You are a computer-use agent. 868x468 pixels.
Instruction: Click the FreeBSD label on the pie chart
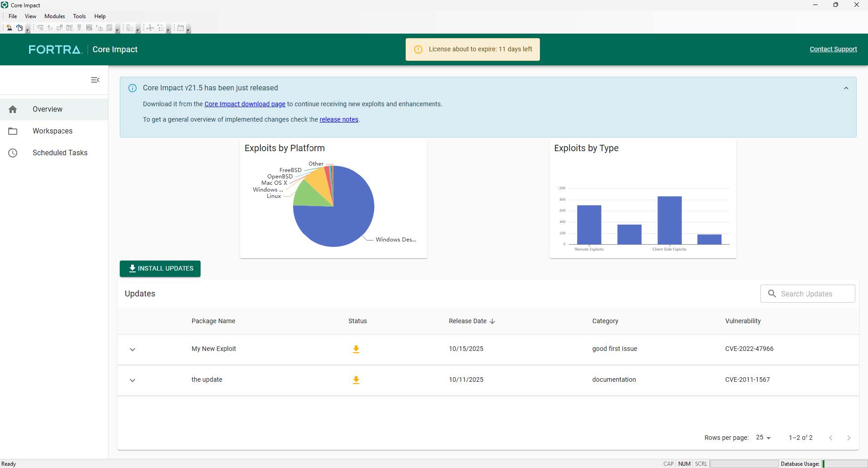coord(290,170)
